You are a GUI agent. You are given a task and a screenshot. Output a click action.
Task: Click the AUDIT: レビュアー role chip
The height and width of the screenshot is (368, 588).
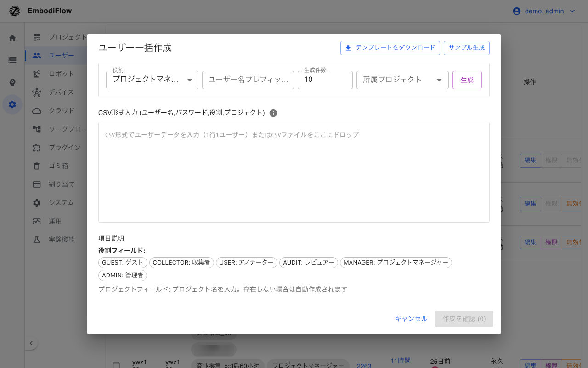point(309,263)
